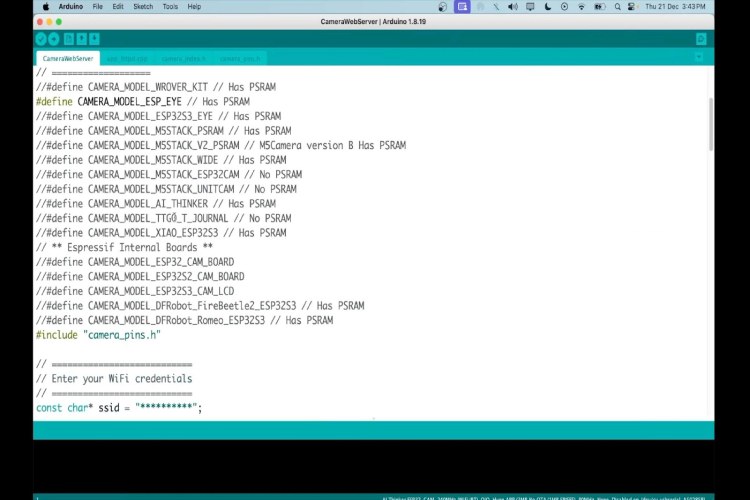
Task: Click the CAMERA_MODEL_ESP32S3_CAM_LCD line
Action: coord(135,291)
